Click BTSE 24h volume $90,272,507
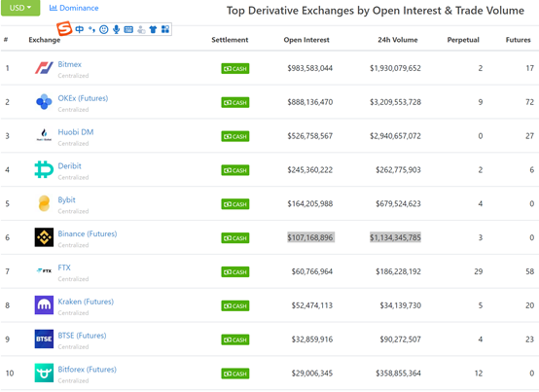 400,339
